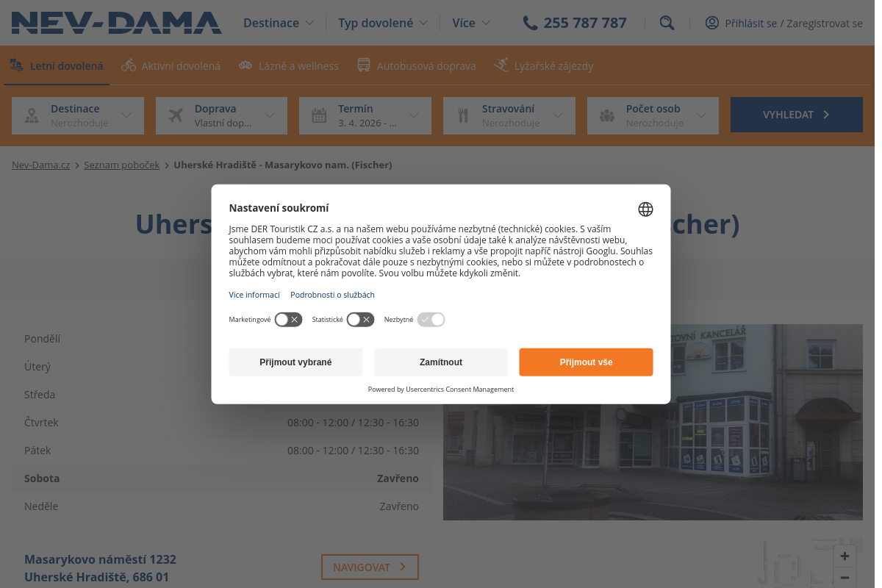Toggle the Nezbytné cookies switch
This screenshot has height=588, width=882.
431,320
